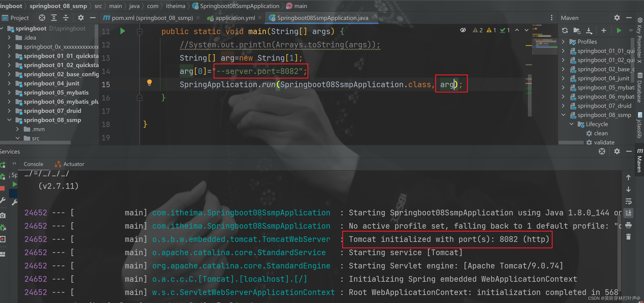Image resolution: width=644 pixels, height=303 pixels.
Task: Toggle scroll to end in console
Action: point(628,213)
